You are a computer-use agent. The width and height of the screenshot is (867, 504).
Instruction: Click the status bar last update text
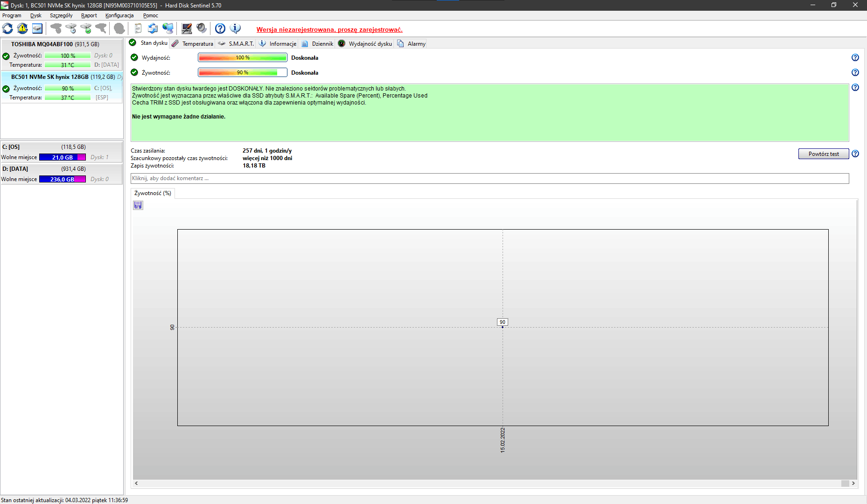(x=64, y=500)
